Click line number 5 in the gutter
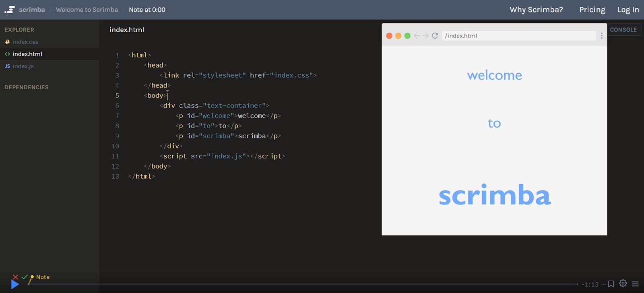The image size is (644, 293). pyautogui.click(x=117, y=95)
